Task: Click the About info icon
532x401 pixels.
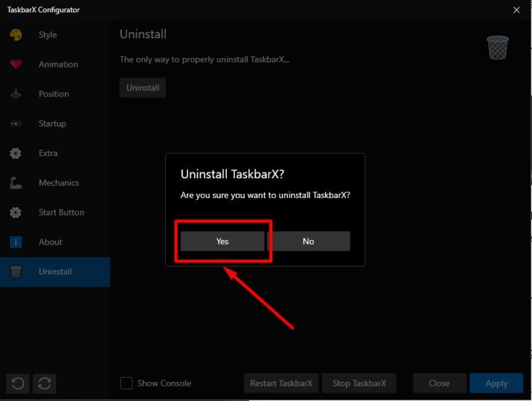Action: [16, 242]
